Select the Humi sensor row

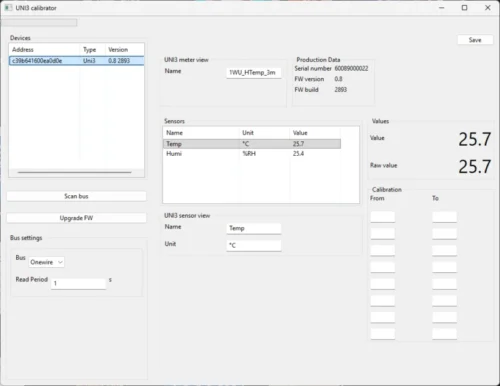tap(252, 154)
